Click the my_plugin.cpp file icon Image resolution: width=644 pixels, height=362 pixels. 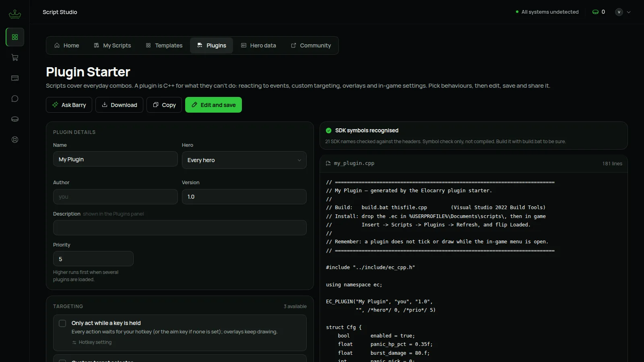click(x=328, y=163)
